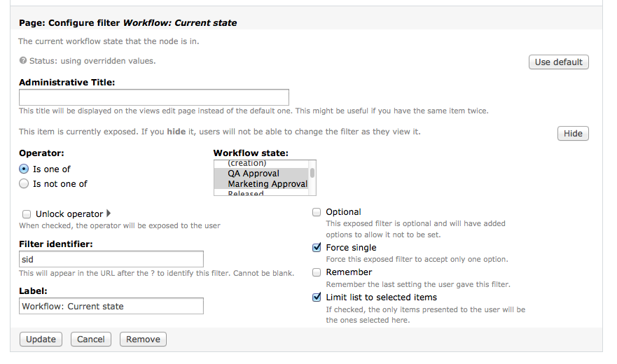Select the 'Is one of' operator

click(25, 169)
